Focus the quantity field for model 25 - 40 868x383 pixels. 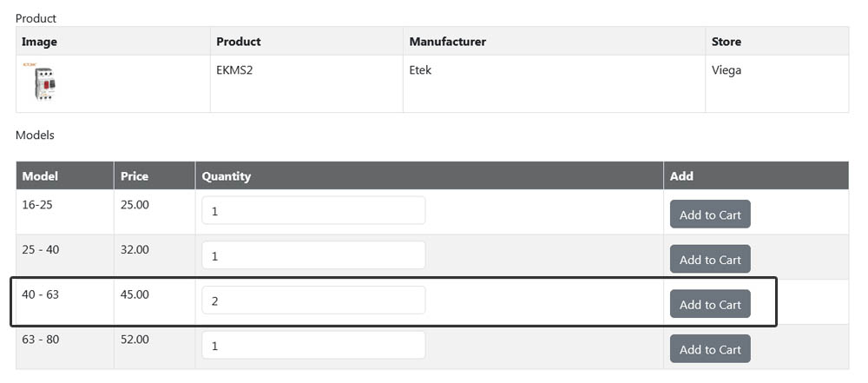click(x=313, y=255)
